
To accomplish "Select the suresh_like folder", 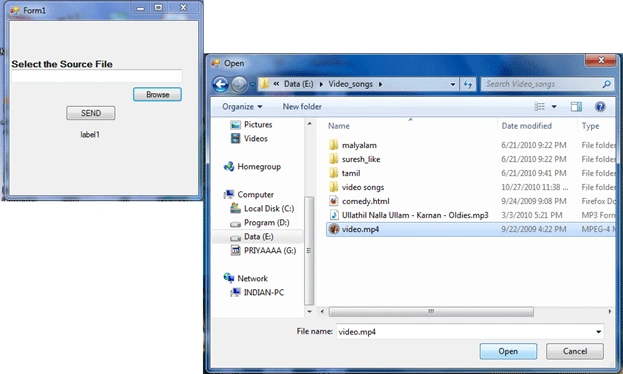I will click(361, 159).
